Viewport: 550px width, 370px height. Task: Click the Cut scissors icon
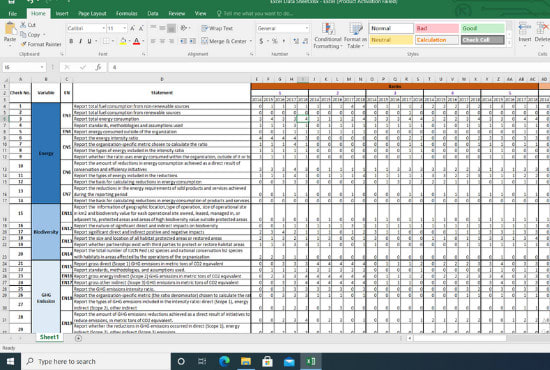click(x=23, y=25)
